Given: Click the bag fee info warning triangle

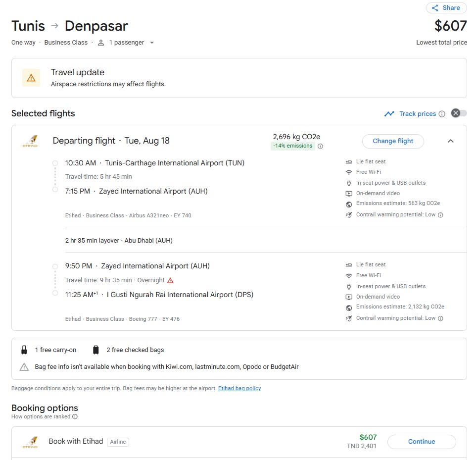Looking at the screenshot, I should point(24,367).
